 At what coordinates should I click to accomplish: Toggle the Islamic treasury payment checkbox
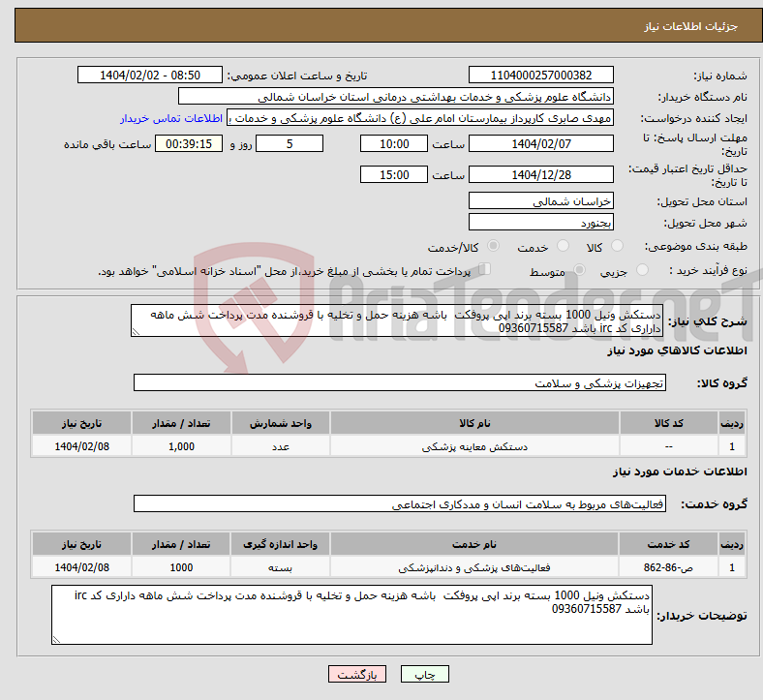tap(484, 269)
